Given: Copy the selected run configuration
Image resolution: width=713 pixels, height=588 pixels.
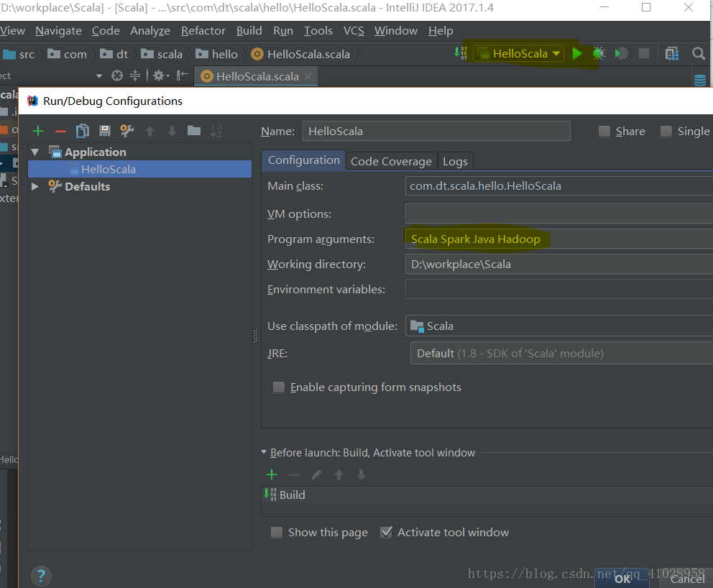Looking at the screenshot, I should (x=83, y=131).
